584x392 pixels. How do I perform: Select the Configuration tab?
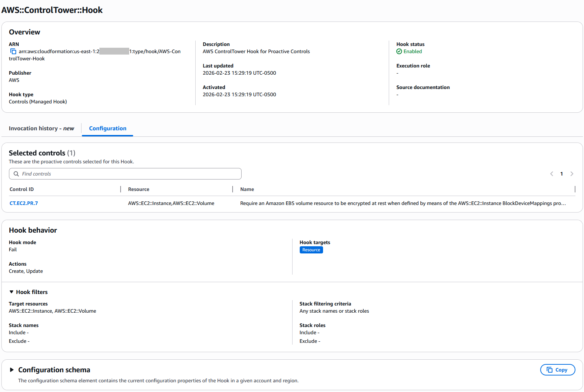pyautogui.click(x=107, y=128)
